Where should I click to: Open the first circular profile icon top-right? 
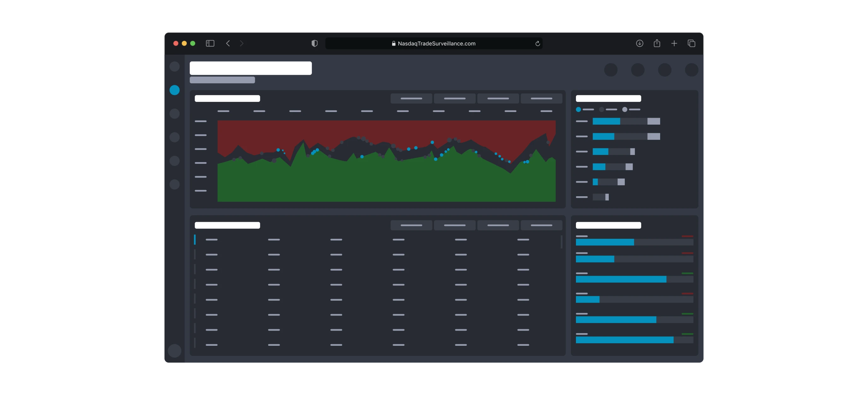coord(612,70)
